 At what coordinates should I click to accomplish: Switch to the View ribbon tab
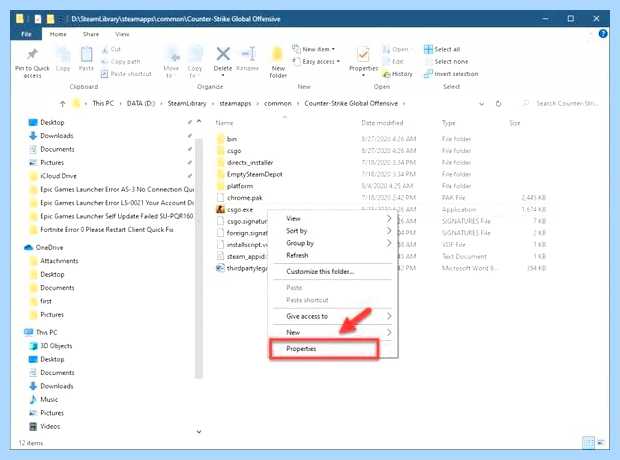point(122,34)
